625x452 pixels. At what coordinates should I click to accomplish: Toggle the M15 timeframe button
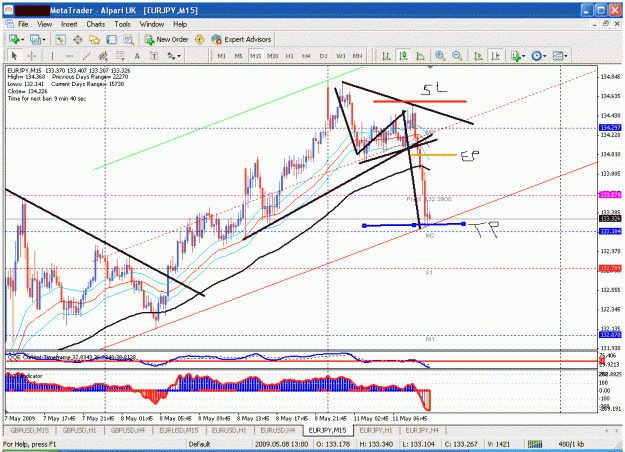(255, 56)
